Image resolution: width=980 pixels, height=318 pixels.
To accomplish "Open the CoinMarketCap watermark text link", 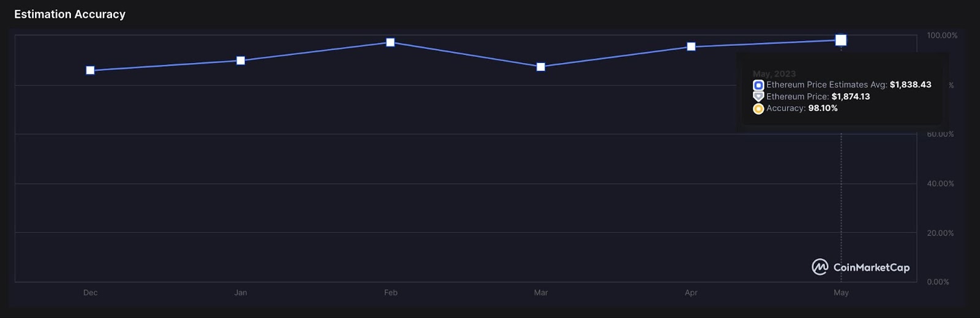I will 872,268.
